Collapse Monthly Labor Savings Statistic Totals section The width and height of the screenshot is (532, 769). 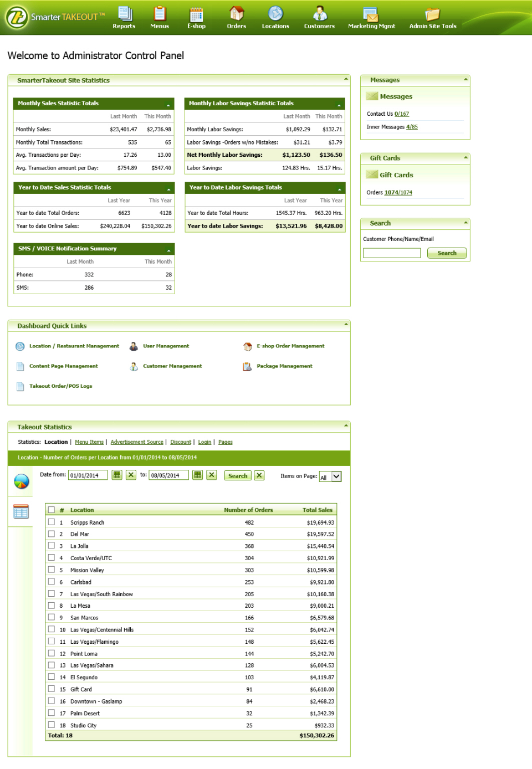pos(339,105)
